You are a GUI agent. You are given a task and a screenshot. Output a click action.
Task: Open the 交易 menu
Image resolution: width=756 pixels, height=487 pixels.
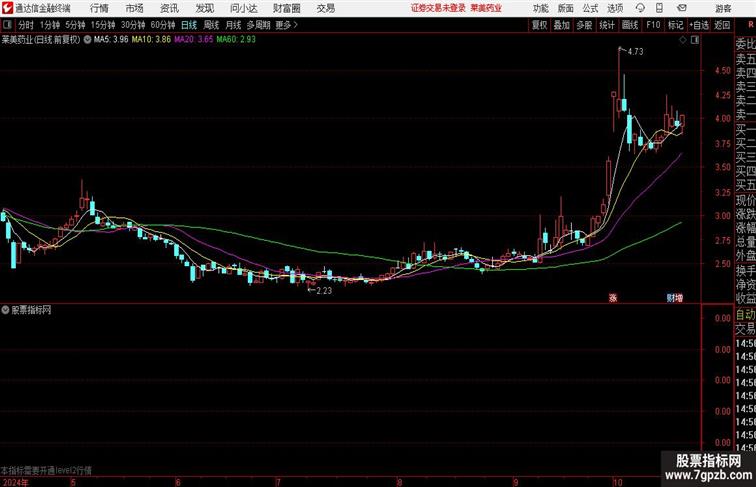(x=325, y=8)
